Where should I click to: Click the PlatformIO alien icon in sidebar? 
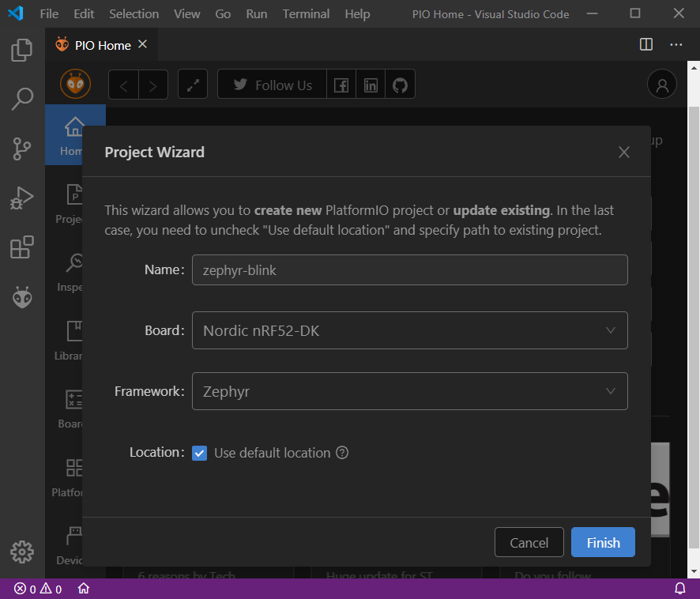[22, 297]
